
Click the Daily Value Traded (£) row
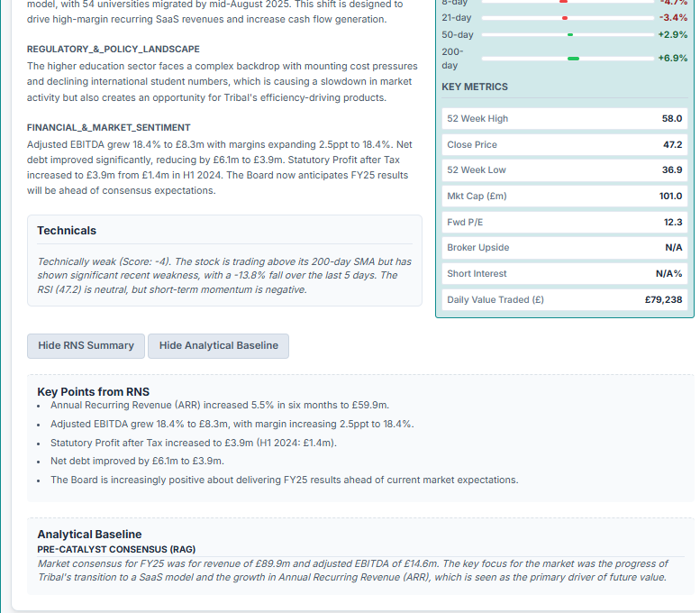564,299
